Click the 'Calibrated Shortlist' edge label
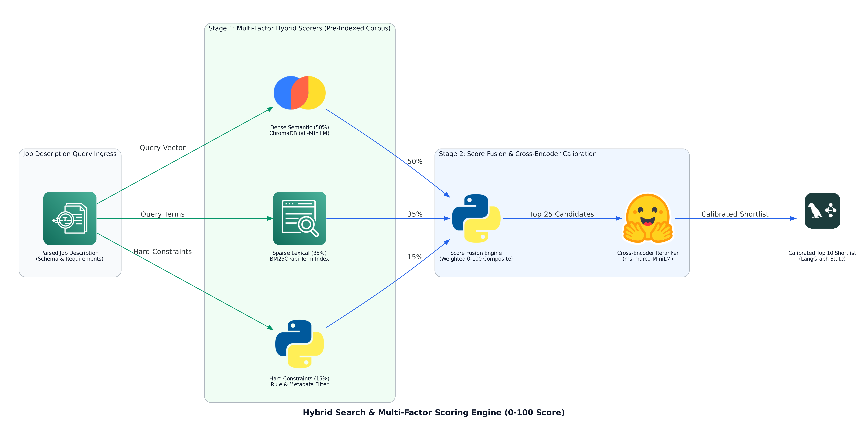The width and height of the screenshot is (868, 439). [x=735, y=214]
